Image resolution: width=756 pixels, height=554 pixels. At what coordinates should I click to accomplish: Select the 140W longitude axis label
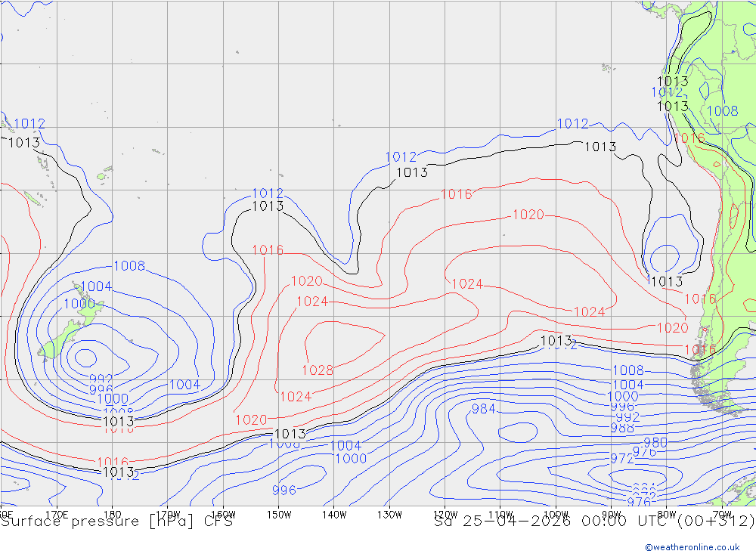click(334, 515)
